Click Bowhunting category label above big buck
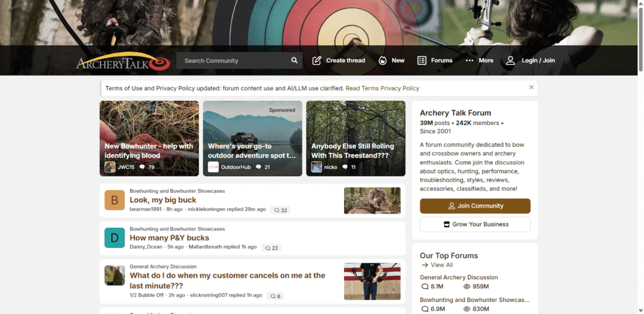Image resolution: width=644 pixels, height=314 pixels. 177,191
